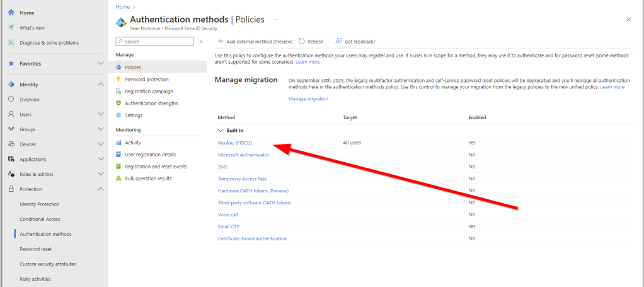Viewport: 644px width, 287px height.
Task: Click the Favorites star icon
Action: pyautogui.click(x=11, y=64)
